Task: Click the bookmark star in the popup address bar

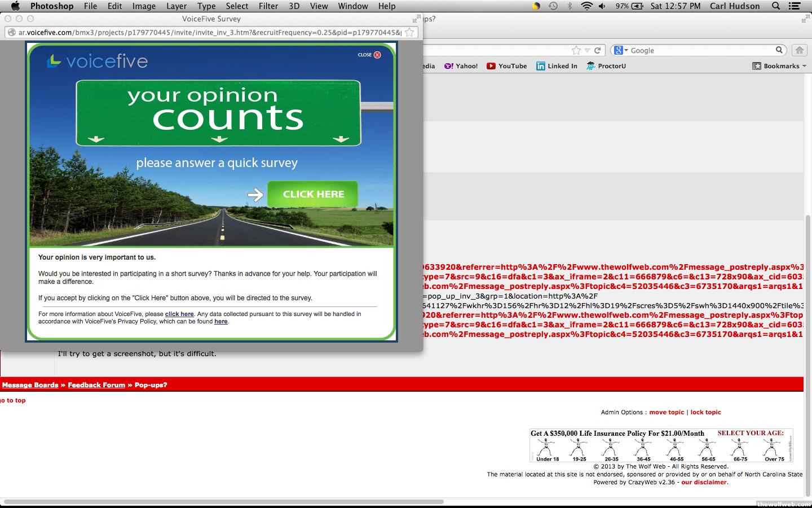Action: coord(410,32)
